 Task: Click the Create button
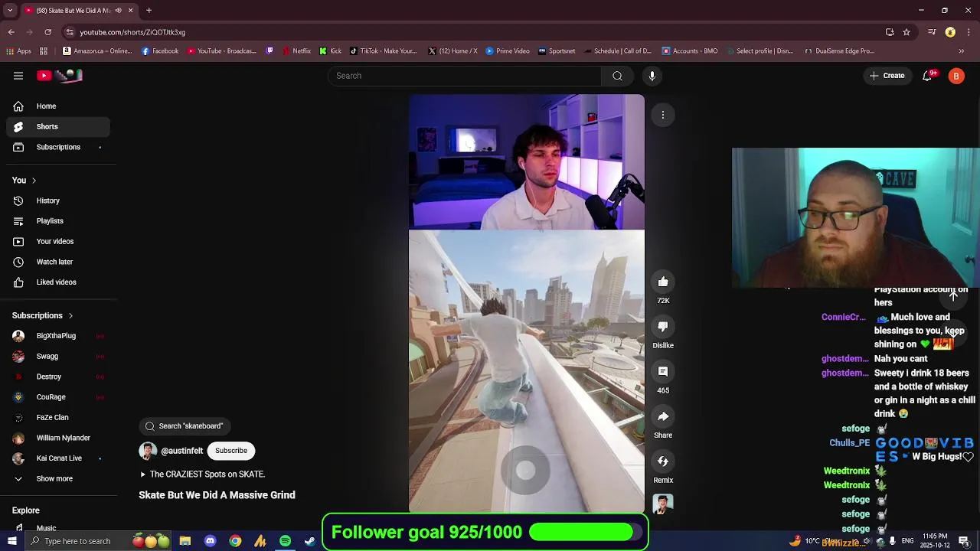887,76
